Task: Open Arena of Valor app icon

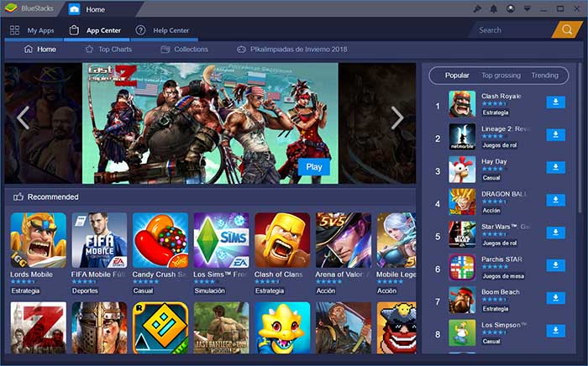Action: [344, 240]
